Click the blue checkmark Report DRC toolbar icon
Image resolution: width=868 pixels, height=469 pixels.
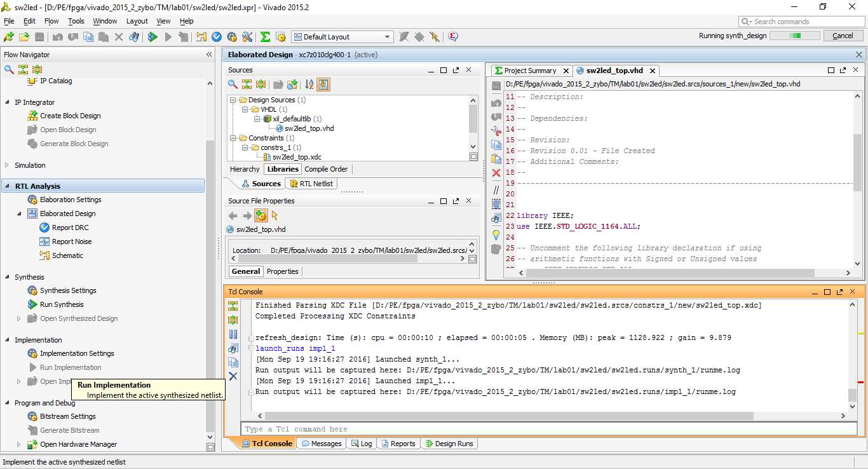[x=217, y=37]
